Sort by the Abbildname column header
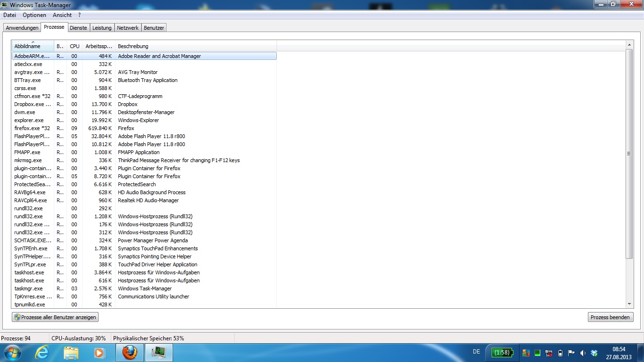This screenshot has height=362, width=644. [x=33, y=46]
